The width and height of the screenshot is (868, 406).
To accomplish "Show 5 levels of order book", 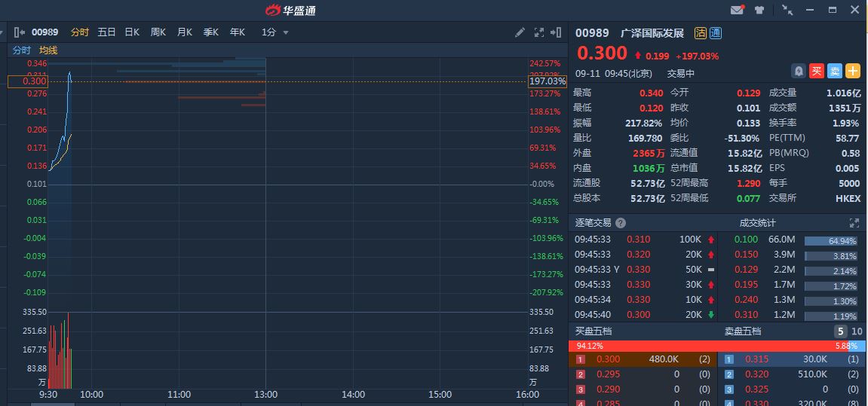I will 840,331.
